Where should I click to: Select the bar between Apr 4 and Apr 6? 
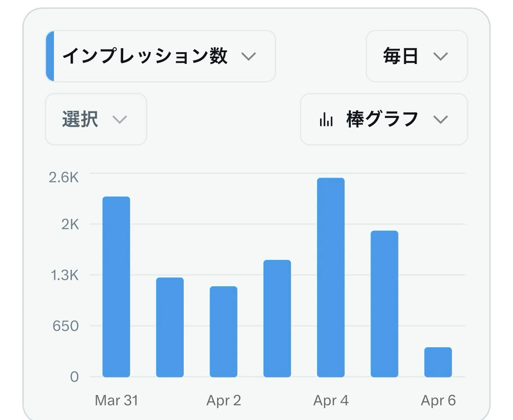[385, 304]
